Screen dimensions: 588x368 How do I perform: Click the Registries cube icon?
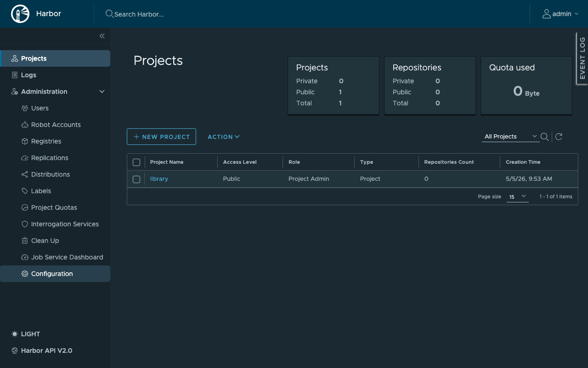[x=25, y=141]
